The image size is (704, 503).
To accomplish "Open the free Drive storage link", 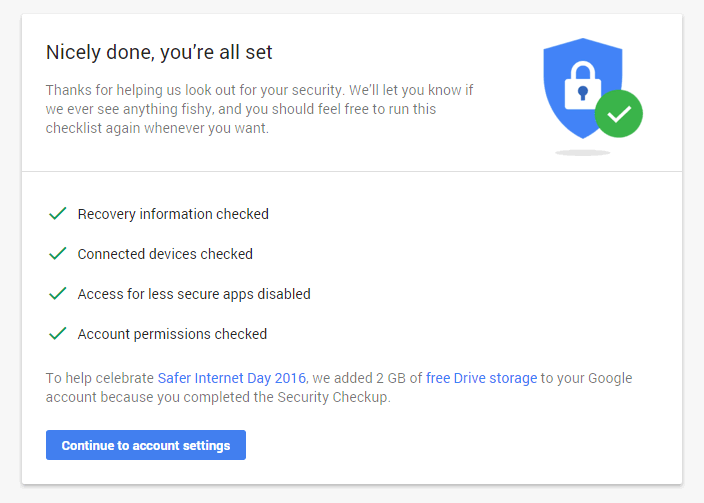I will (481, 378).
